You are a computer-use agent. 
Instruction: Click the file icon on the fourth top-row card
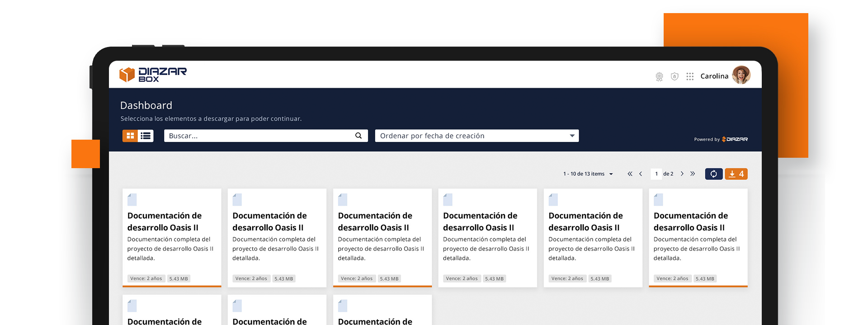[448, 199]
